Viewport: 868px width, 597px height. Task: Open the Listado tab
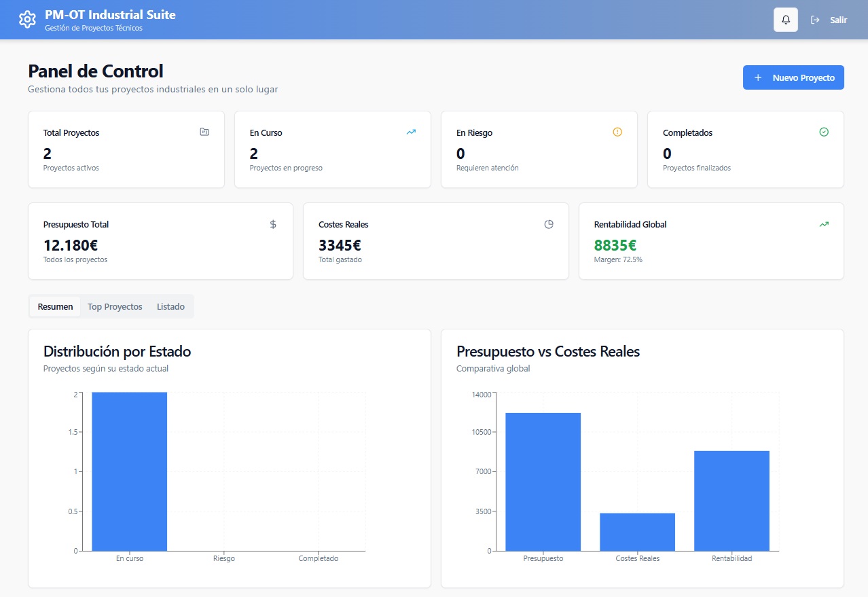pyautogui.click(x=170, y=306)
